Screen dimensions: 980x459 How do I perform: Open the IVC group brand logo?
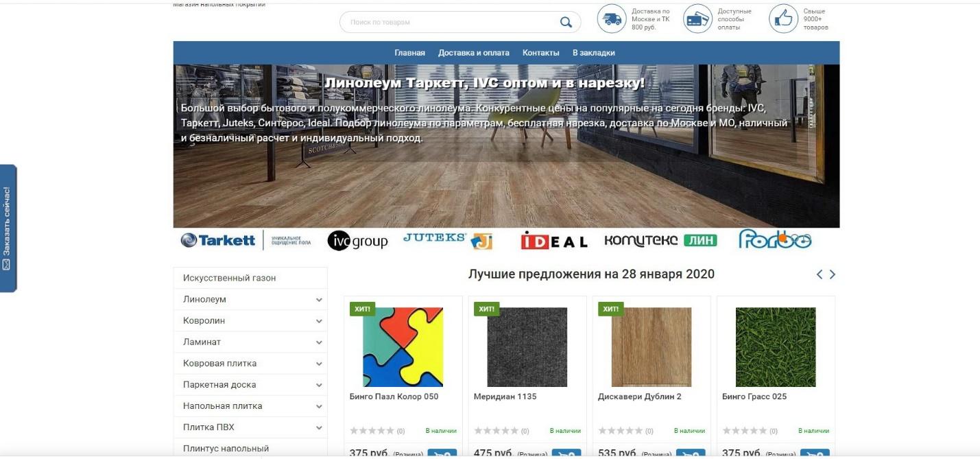coord(357,241)
